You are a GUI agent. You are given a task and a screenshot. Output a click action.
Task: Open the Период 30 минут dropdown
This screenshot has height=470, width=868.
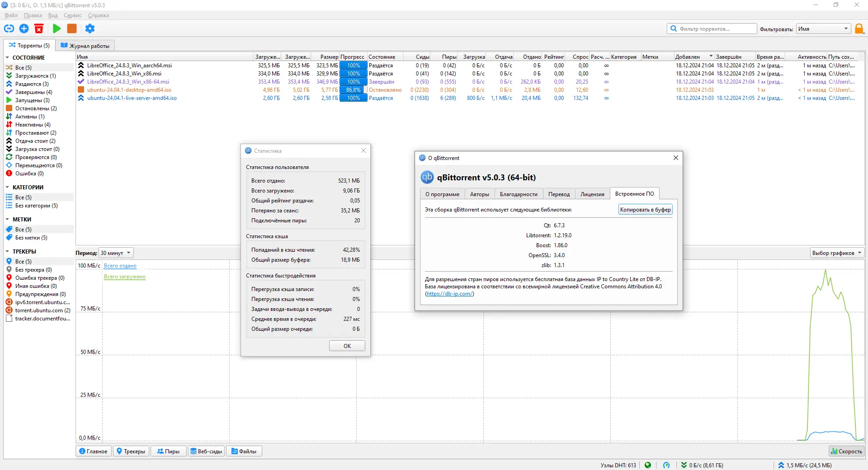click(x=116, y=253)
